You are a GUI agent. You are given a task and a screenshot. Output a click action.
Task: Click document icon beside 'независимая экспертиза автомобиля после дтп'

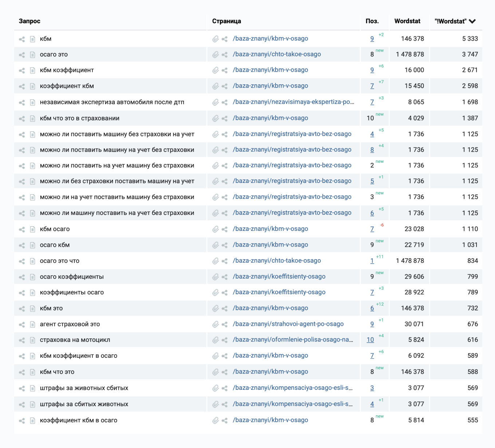pos(32,102)
